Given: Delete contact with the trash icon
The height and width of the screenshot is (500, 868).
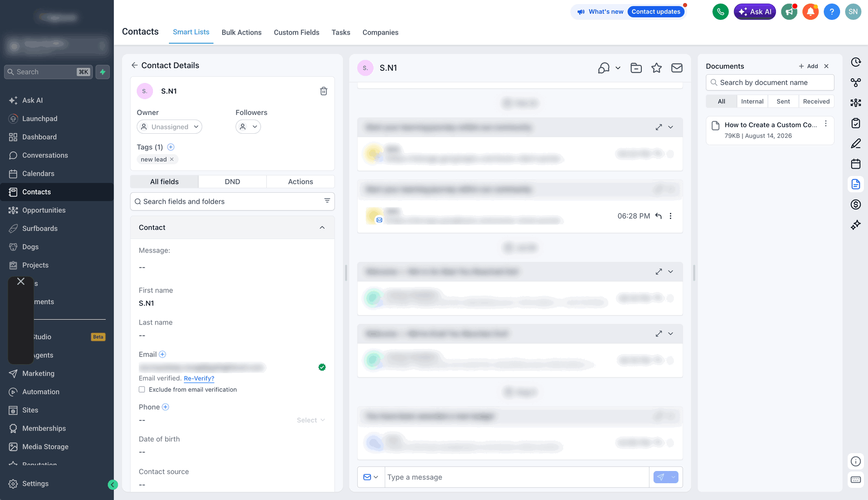Looking at the screenshot, I should (324, 91).
